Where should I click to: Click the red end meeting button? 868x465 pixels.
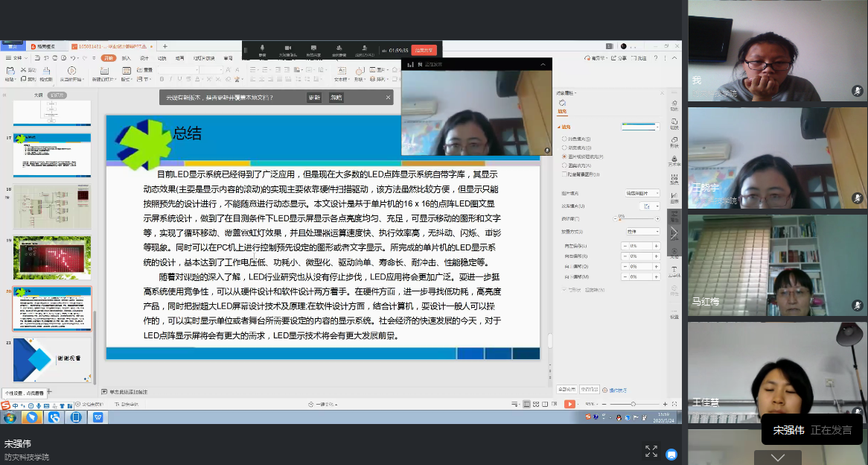coord(425,50)
